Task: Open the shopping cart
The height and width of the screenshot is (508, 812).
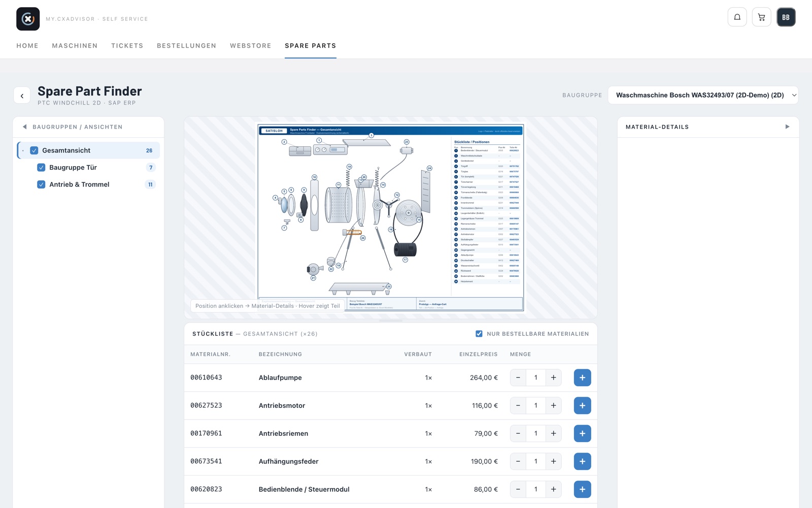Action: coord(761,17)
